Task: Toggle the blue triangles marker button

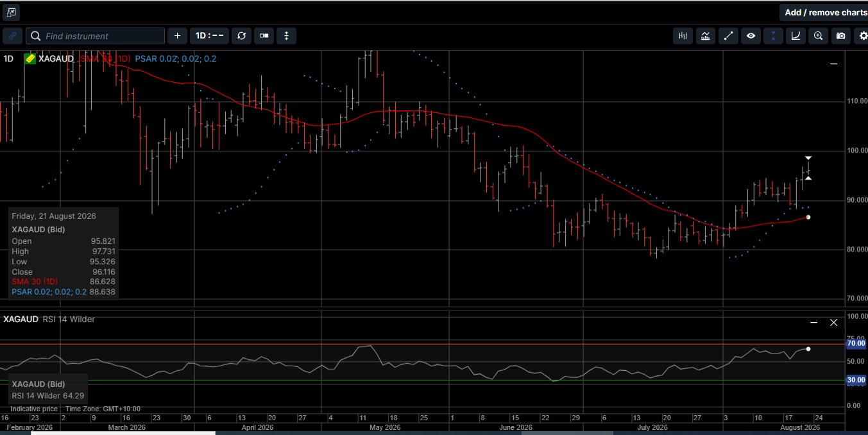Action: pos(773,36)
